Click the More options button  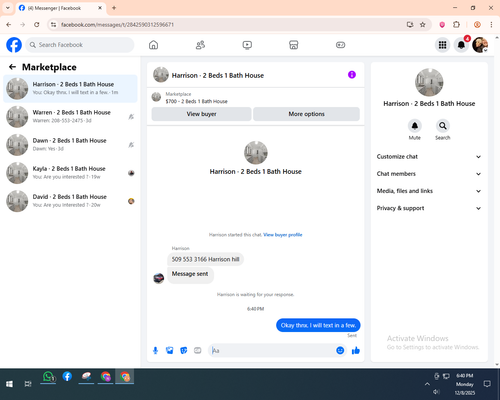coord(306,114)
